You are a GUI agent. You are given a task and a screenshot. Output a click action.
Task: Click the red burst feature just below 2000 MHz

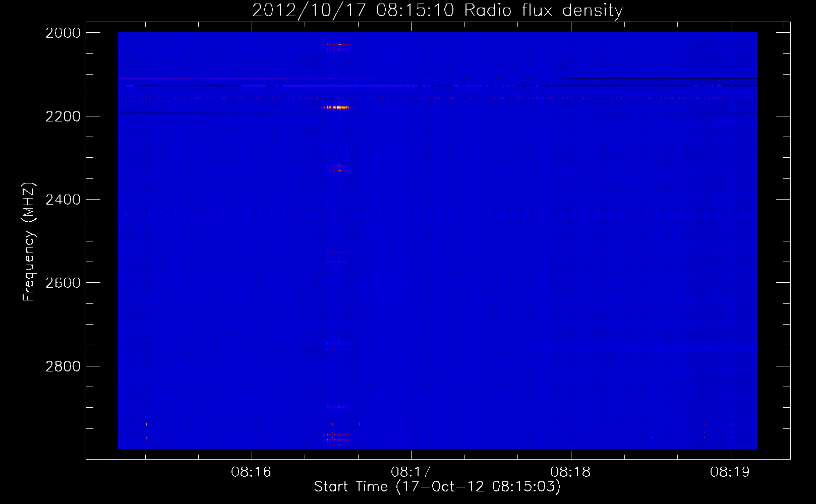(337, 44)
